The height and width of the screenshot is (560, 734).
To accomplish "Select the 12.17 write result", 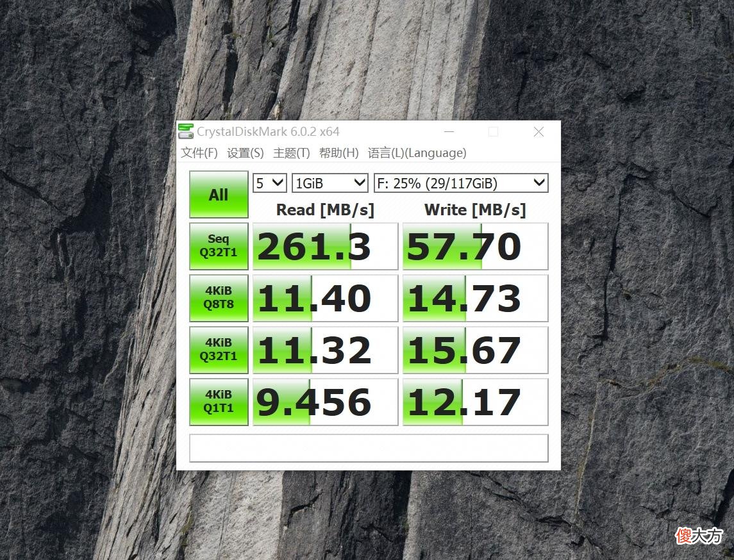I will coord(475,402).
